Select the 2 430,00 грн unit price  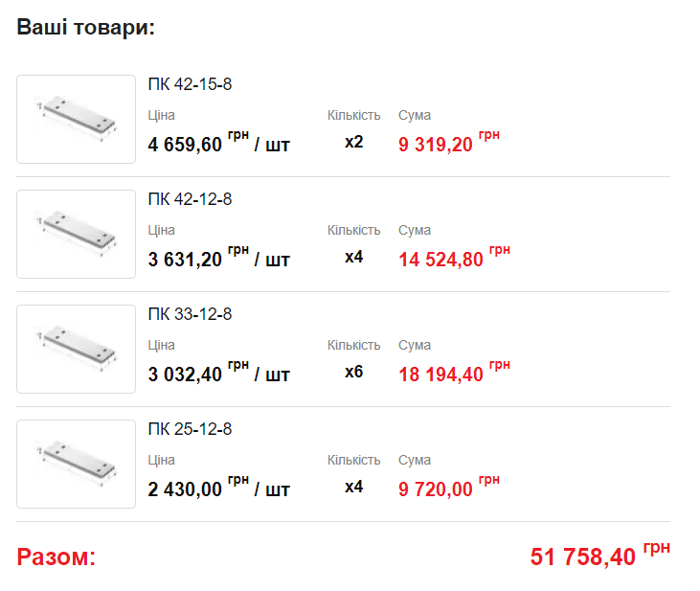coord(186,489)
